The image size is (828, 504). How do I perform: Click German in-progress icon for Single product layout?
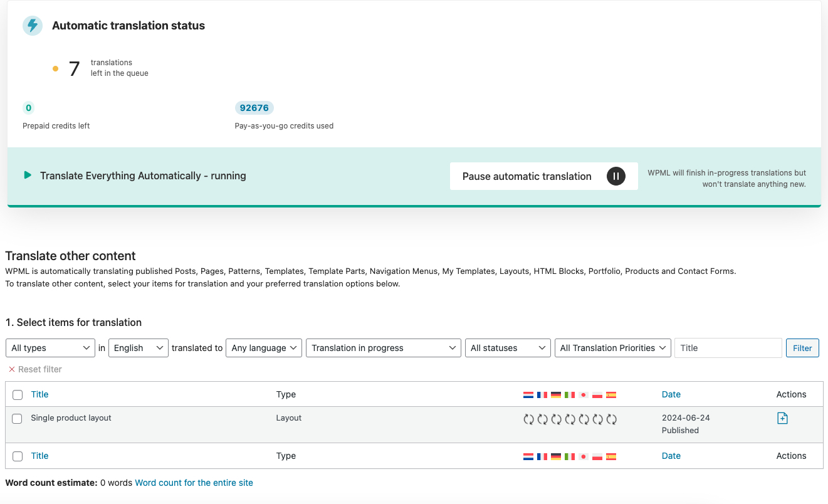pyautogui.click(x=557, y=419)
